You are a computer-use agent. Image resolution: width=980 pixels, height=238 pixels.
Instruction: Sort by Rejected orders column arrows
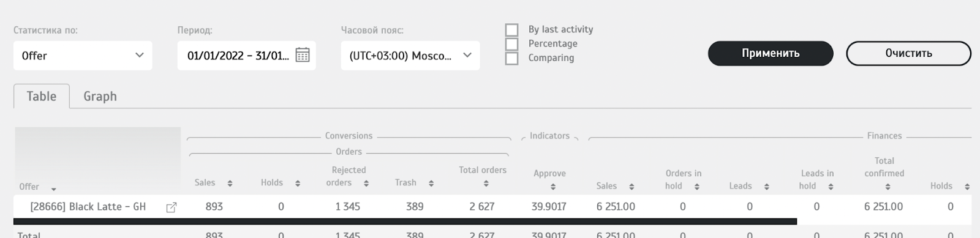pyautogui.click(x=366, y=183)
